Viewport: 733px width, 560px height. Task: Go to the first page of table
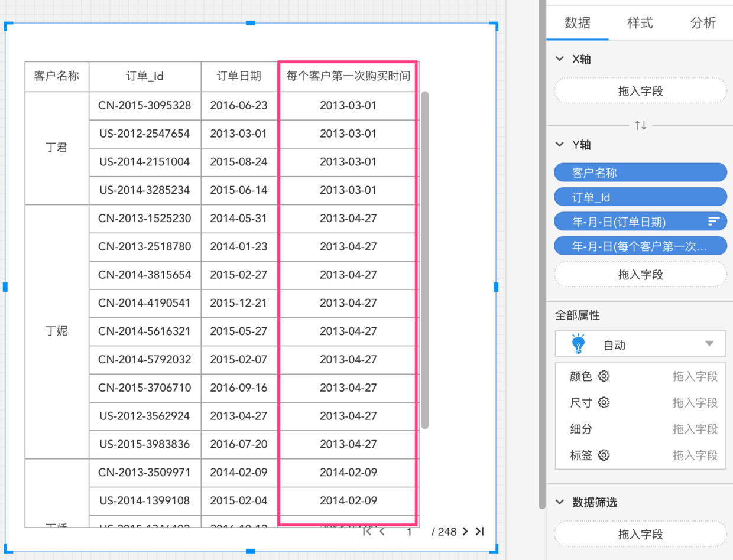pos(367,531)
